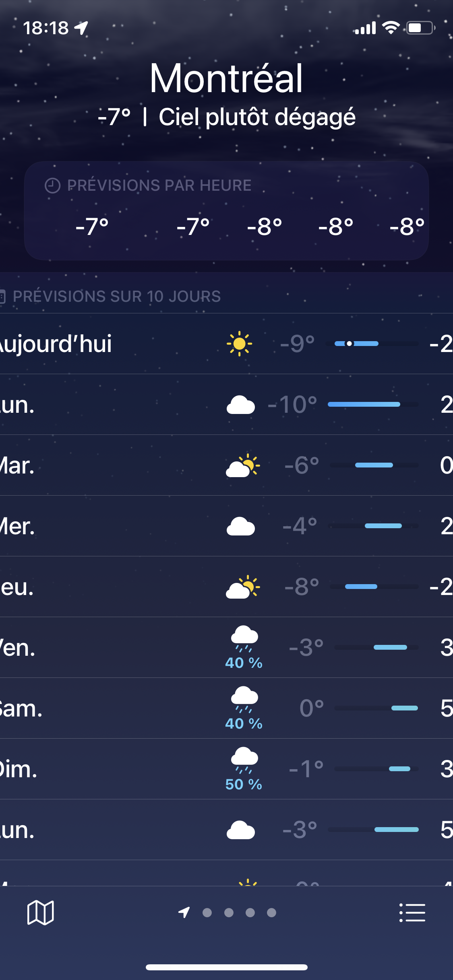Go to the last city page dot
Viewport: 453px width, 980px height.
coord(271,912)
